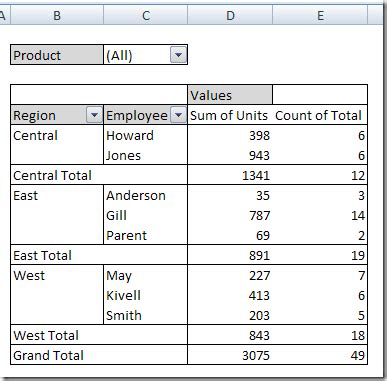Click the Product filter label cell

(x=57, y=55)
